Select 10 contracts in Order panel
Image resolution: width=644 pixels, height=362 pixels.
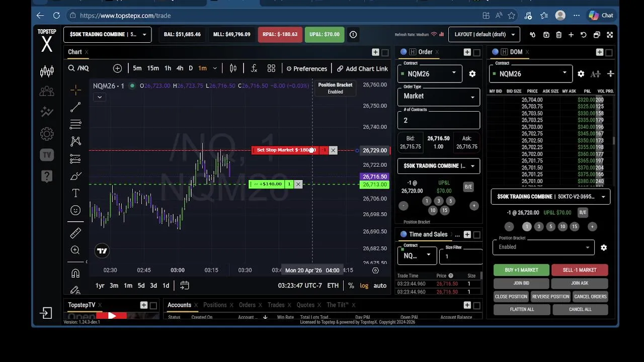click(x=433, y=211)
